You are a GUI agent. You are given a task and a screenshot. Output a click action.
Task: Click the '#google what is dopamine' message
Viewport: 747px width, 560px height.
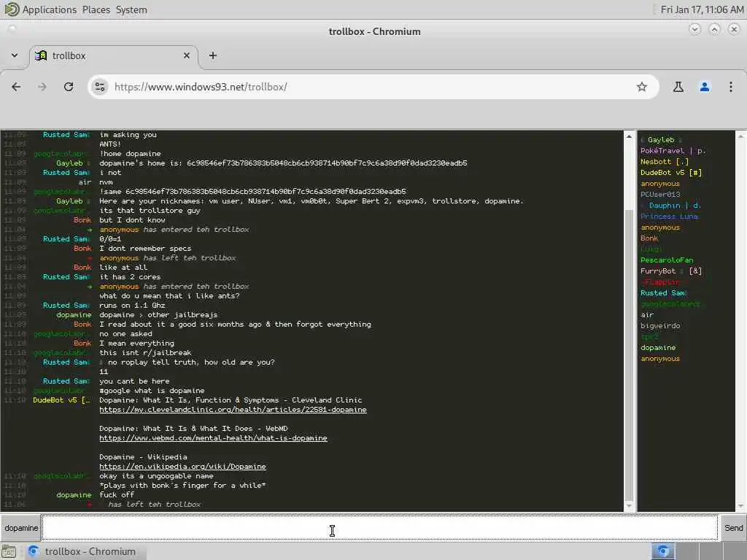[x=152, y=391]
